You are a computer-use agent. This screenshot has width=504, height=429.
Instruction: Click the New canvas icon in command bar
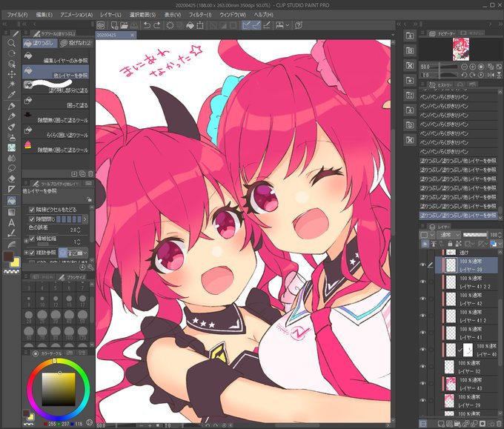[114, 25]
